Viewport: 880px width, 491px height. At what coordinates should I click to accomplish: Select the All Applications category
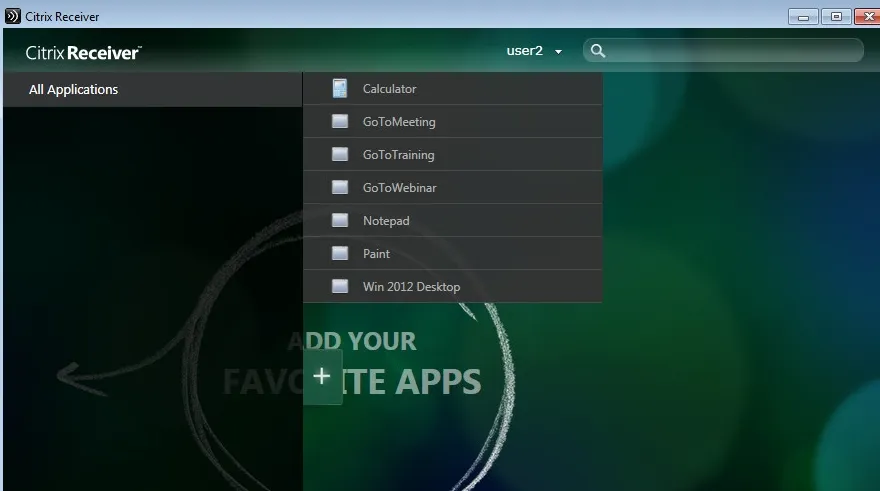153,89
